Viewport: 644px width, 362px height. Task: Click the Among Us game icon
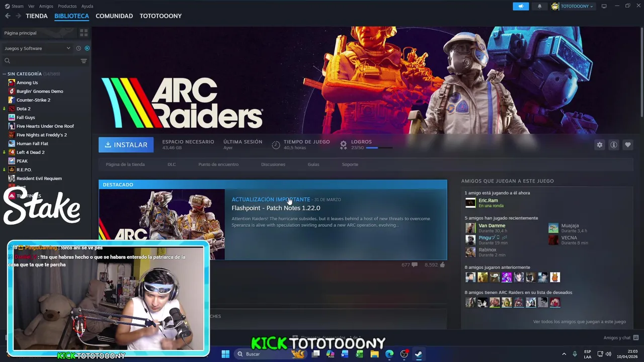(x=12, y=82)
